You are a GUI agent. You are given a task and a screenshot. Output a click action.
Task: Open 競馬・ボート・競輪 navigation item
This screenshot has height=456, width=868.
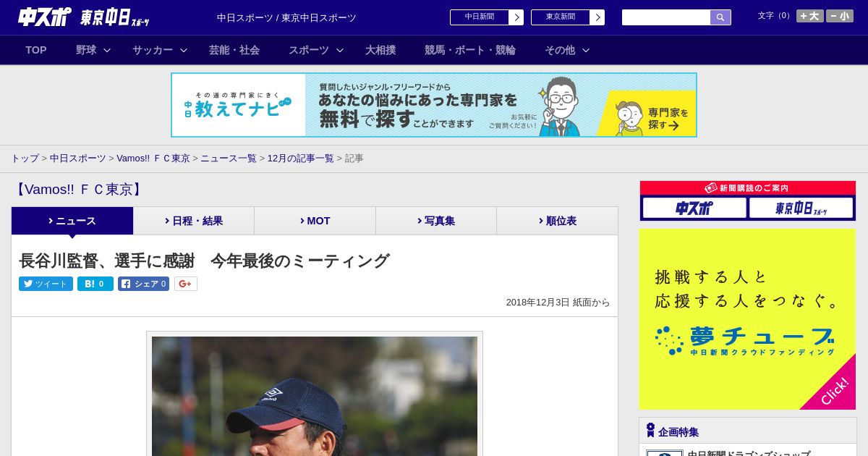(x=470, y=50)
